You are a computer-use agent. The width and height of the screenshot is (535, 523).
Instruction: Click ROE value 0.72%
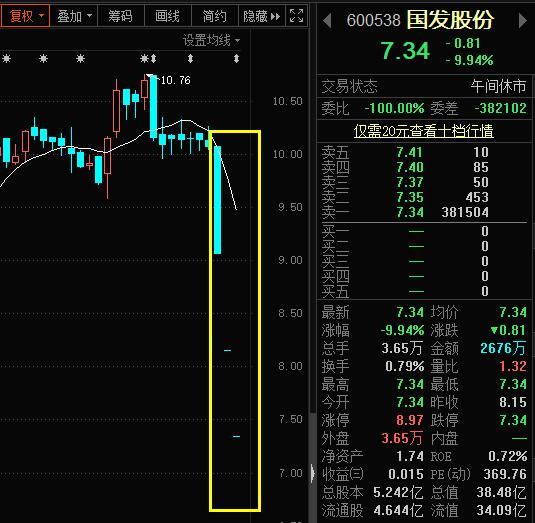tap(507, 456)
